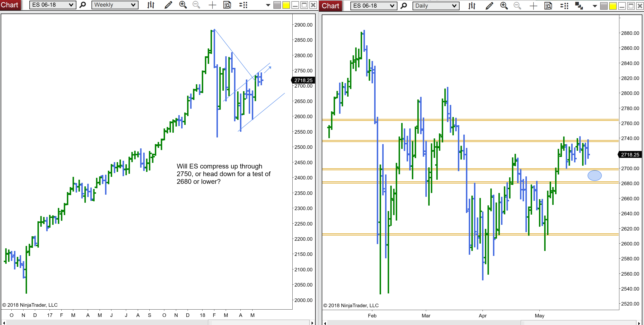Click the 2718.25 price marker on Daily chart

click(x=630, y=155)
